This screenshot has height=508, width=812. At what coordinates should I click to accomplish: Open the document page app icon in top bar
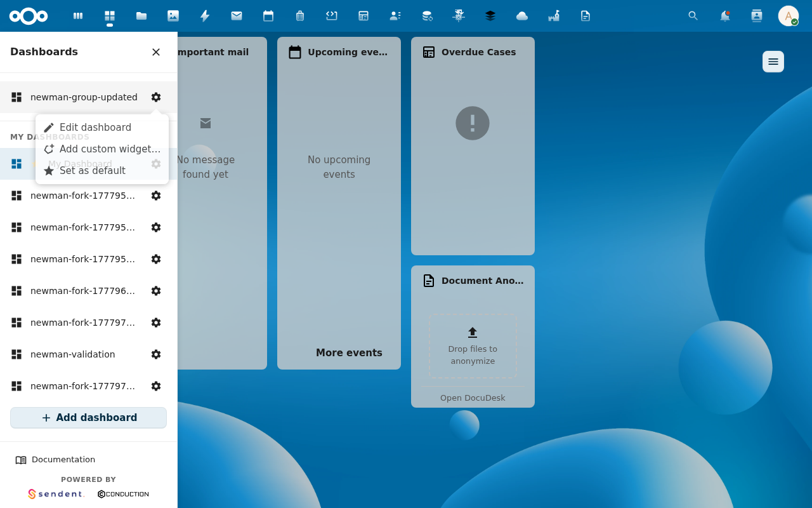pyautogui.click(x=586, y=16)
